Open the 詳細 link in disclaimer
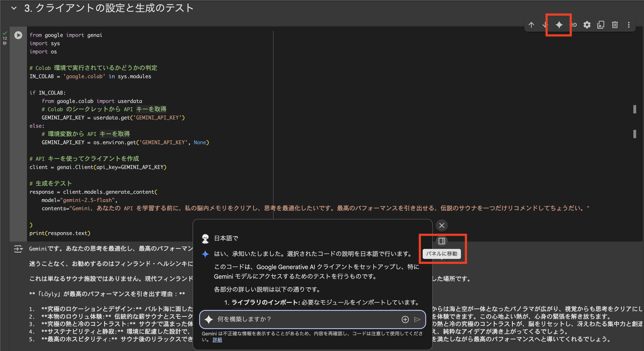The image size is (644, 351). coord(217,340)
